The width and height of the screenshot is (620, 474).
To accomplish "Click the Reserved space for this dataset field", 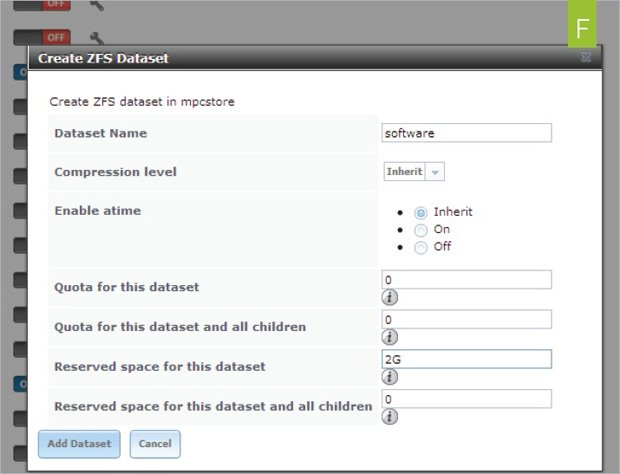I will coord(466,360).
